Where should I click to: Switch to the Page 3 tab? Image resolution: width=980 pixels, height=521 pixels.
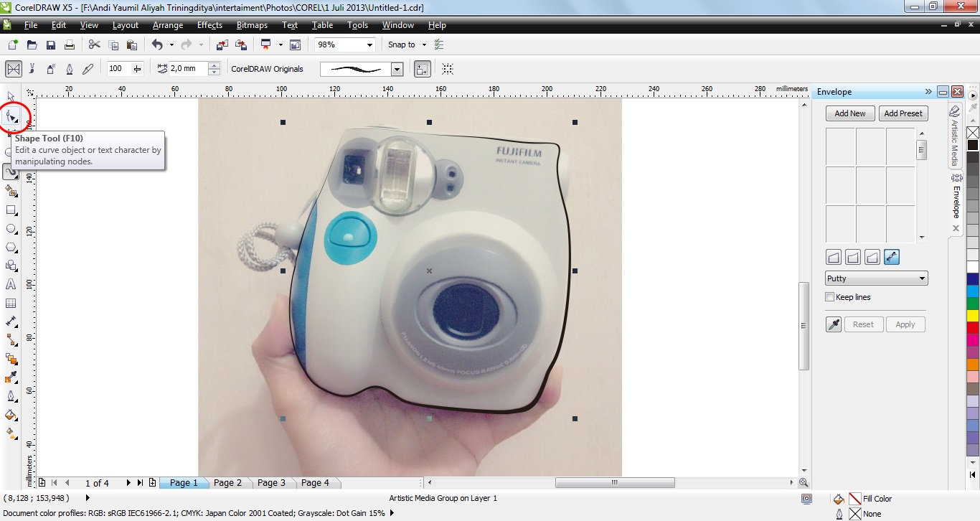point(271,483)
